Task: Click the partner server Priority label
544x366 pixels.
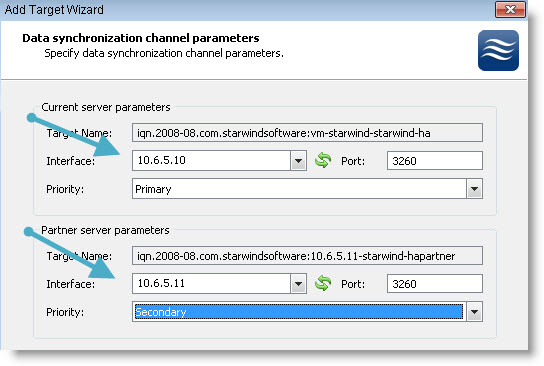Action: tap(65, 312)
